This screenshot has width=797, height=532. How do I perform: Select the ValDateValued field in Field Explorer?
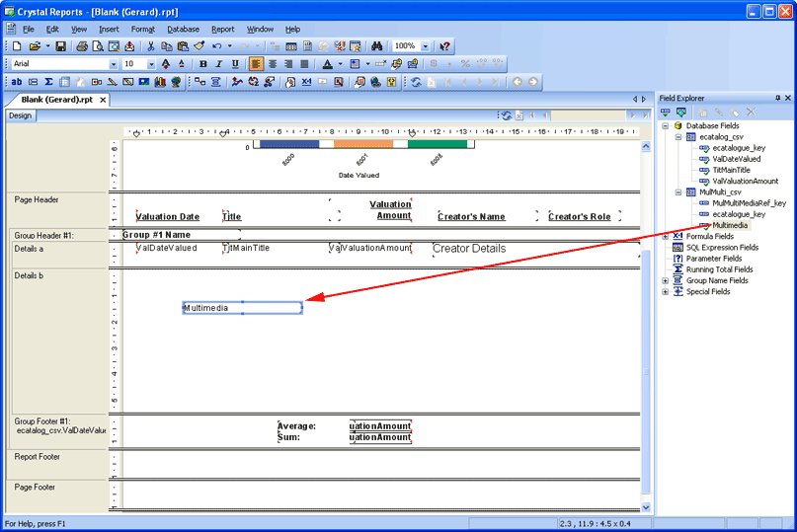click(736, 159)
